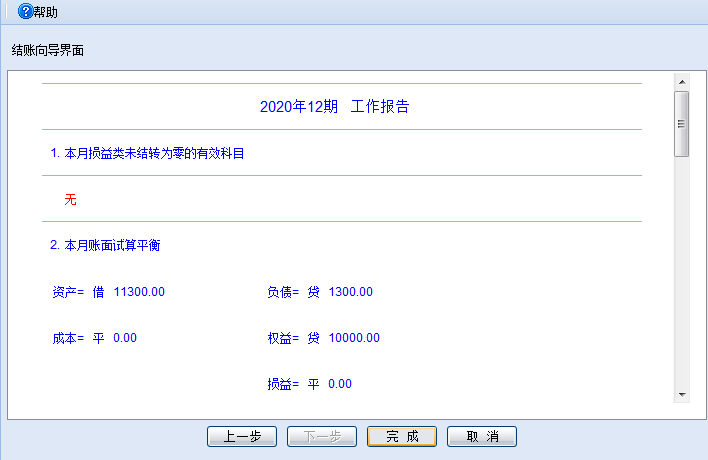Select the title 2020年12期 工作报告

click(x=335, y=107)
